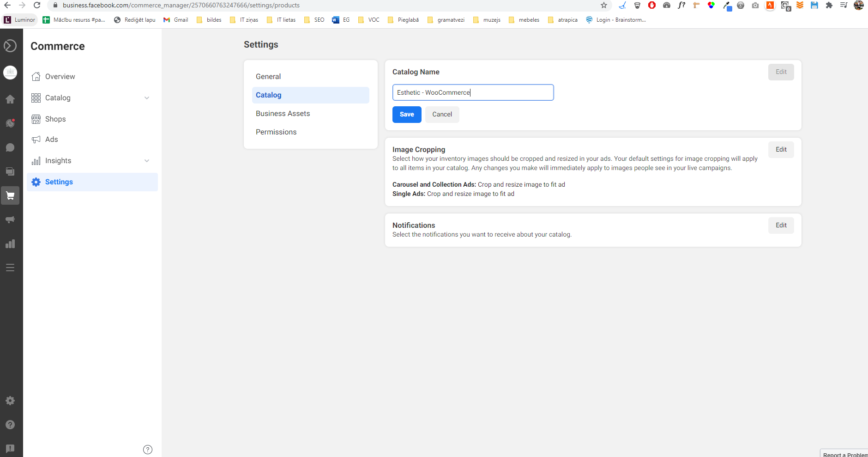Open the bildes bookmarks folder

tap(209, 20)
